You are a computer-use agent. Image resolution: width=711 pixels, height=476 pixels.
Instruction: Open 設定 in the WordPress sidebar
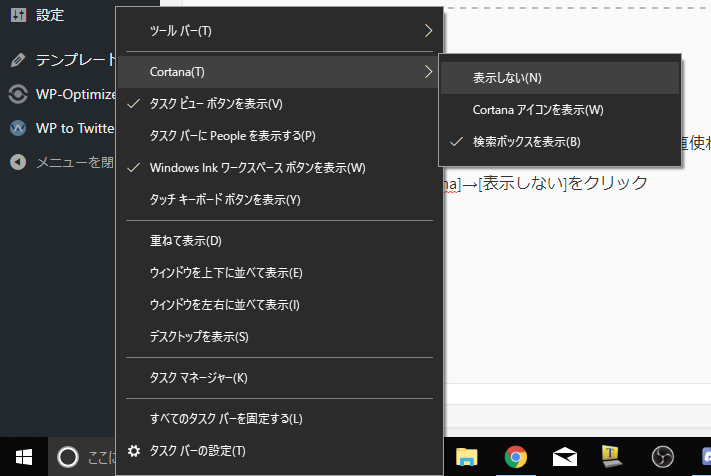pyautogui.click(x=49, y=15)
